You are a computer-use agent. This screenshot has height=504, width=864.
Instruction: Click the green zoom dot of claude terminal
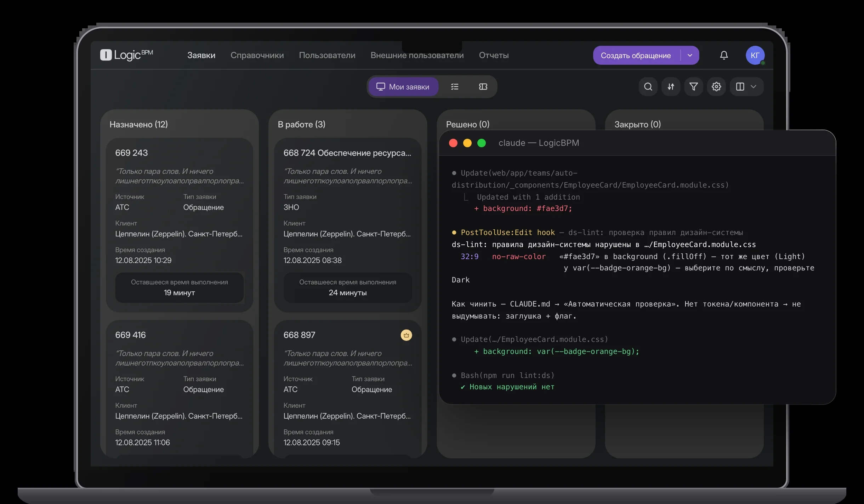click(x=482, y=143)
